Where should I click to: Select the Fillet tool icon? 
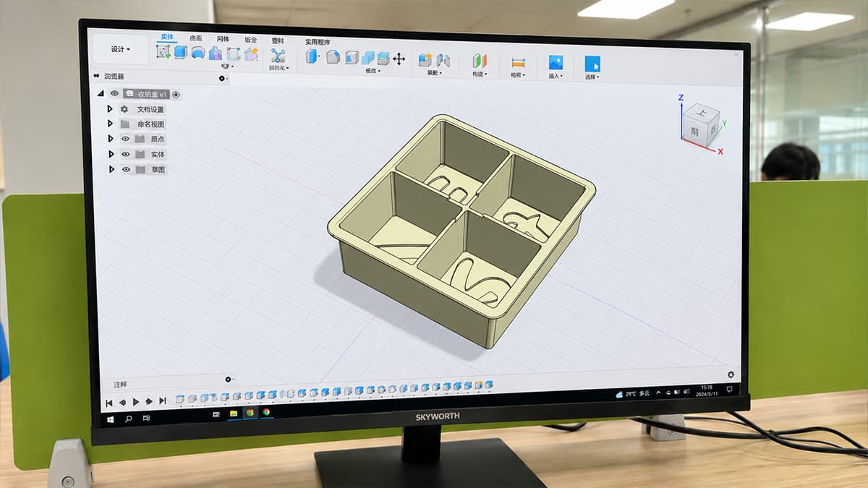click(x=333, y=57)
